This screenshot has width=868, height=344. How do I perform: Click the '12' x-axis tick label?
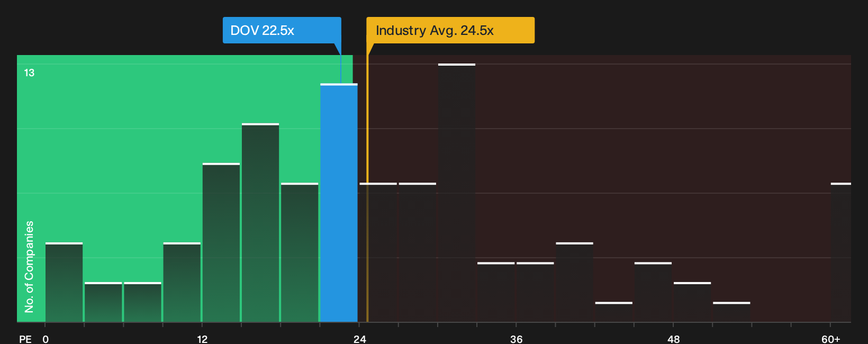pos(202,339)
